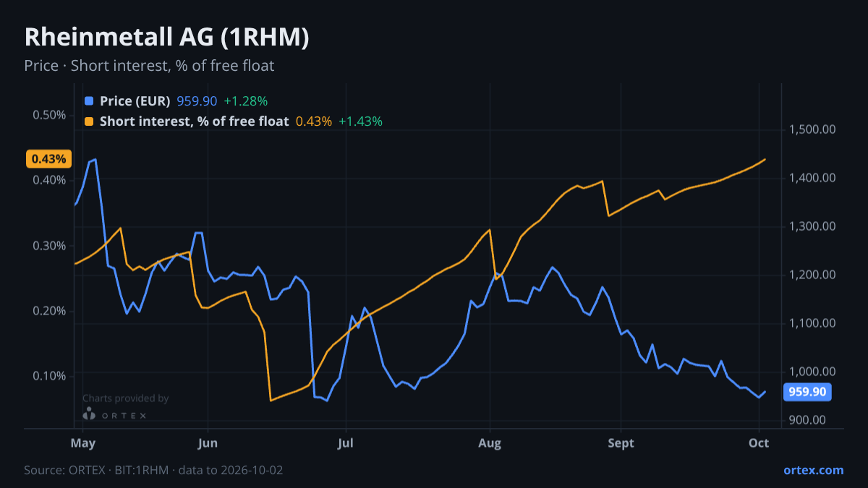Image resolution: width=868 pixels, height=488 pixels.
Task: Click the 1,400.00 right axis label
Action: [x=812, y=178]
